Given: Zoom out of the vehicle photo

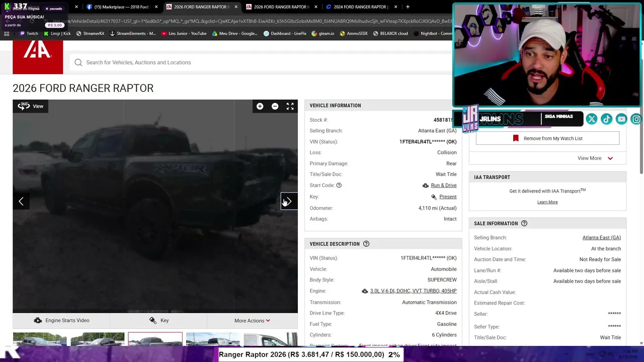Looking at the screenshot, I should tap(275, 106).
